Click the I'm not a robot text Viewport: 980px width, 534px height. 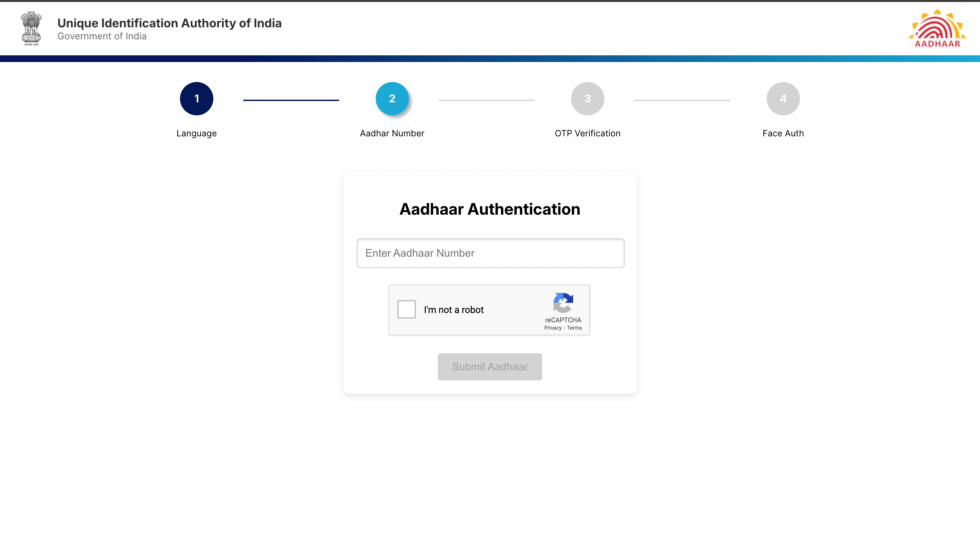[x=453, y=310]
